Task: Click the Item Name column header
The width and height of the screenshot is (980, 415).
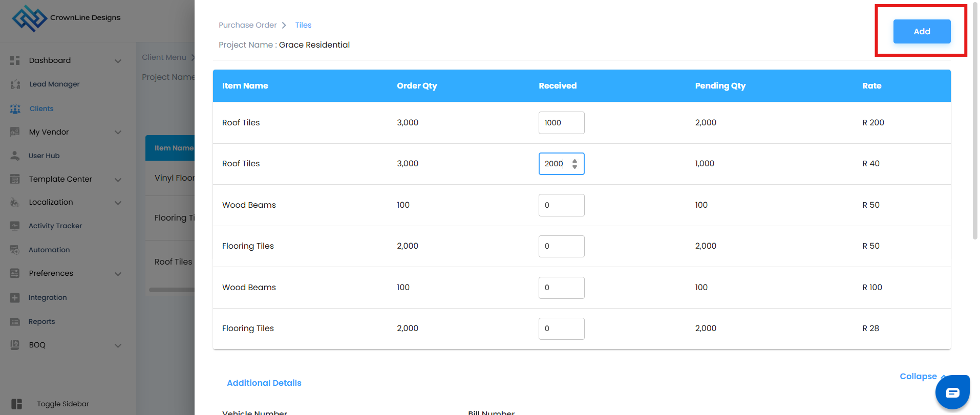Action: [245, 86]
